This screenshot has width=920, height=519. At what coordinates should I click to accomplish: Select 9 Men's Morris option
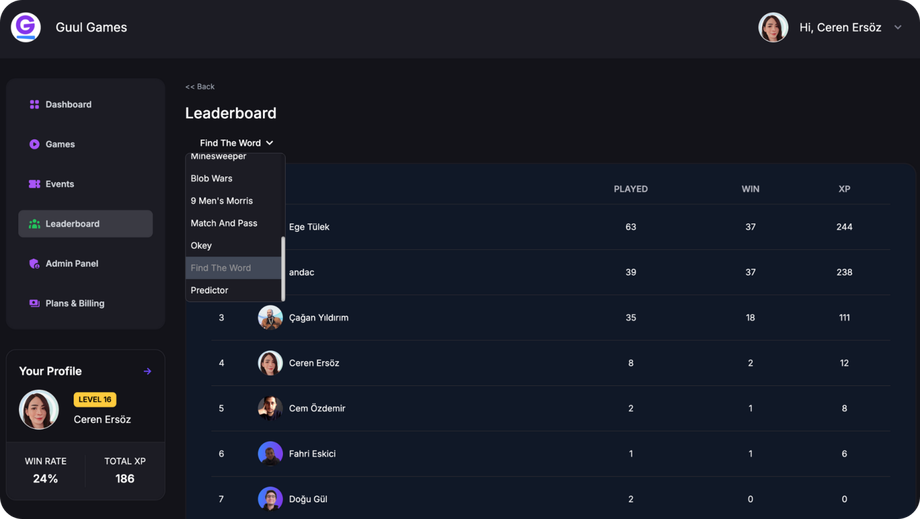pyautogui.click(x=222, y=201)
